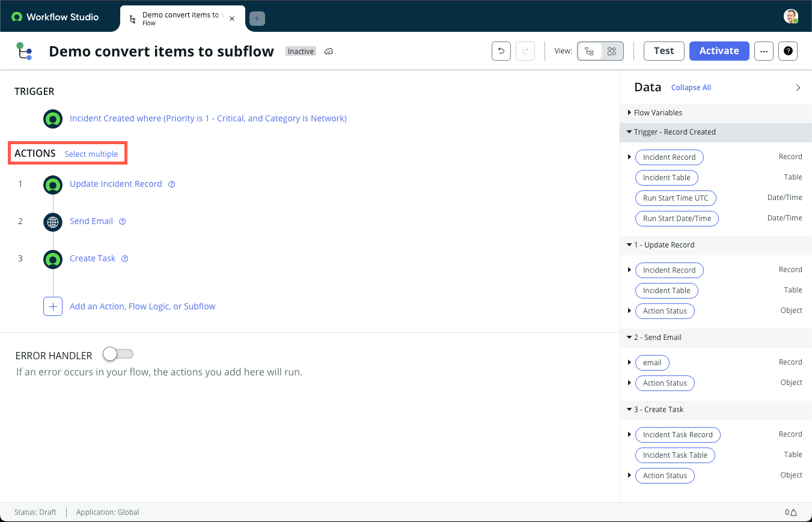Expand Incident Record under Update Record
Image resolution: width=812 pixels, height=522 pixels.
coord(629,270)
